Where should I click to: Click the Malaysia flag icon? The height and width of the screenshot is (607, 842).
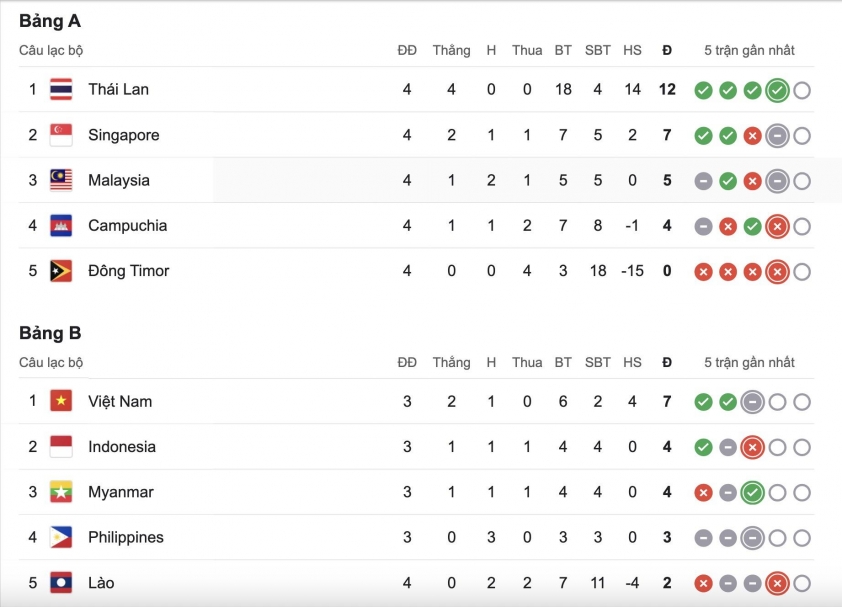click(61, 180)
